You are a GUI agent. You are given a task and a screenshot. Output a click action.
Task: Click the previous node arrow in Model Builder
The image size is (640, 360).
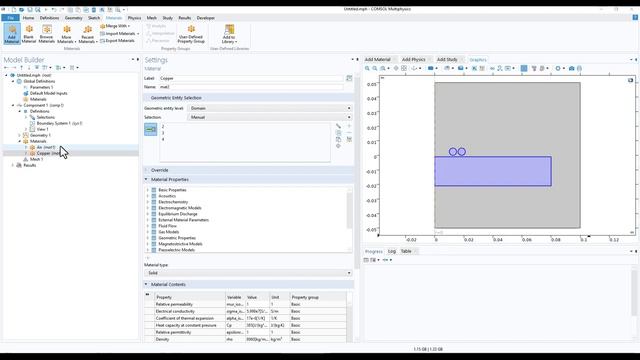point(7,68)
